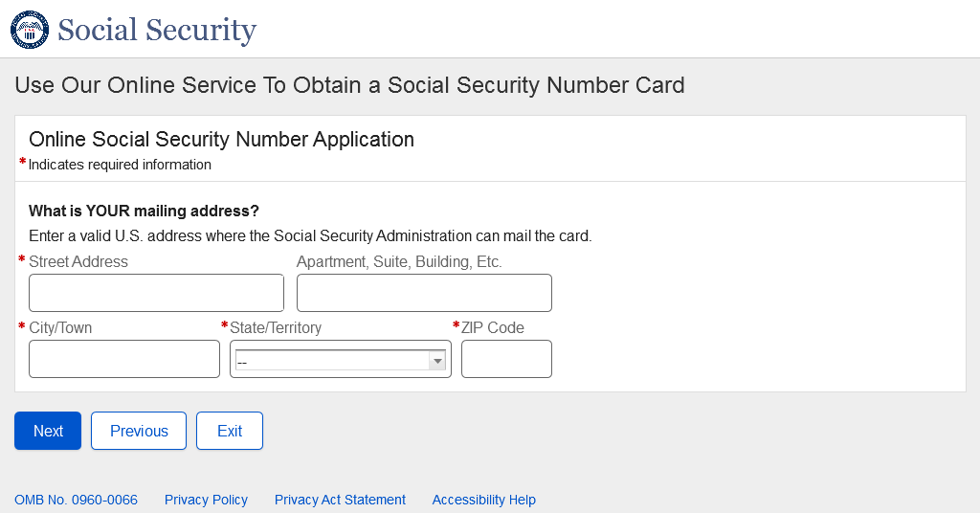
Task: Click the Street Address label
Action: point(78,261)
